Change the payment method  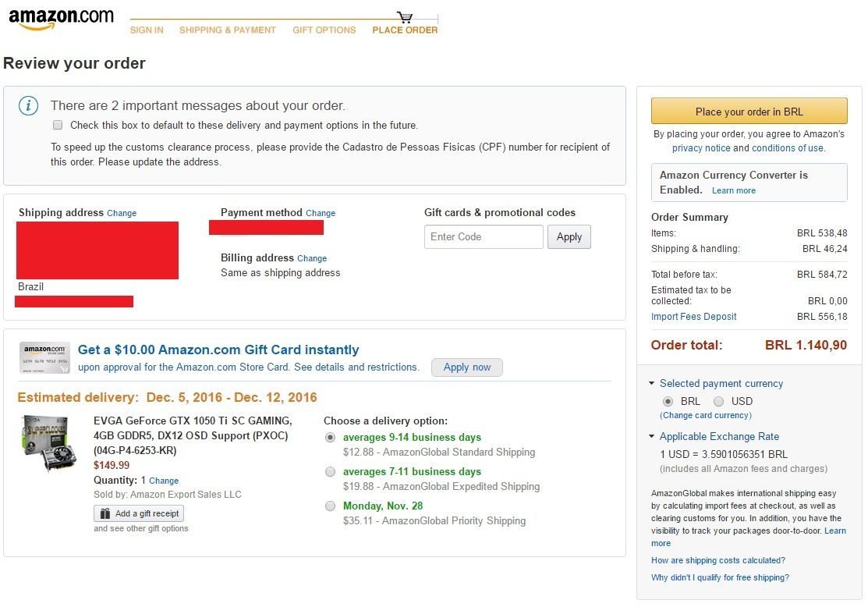[321, 213]
